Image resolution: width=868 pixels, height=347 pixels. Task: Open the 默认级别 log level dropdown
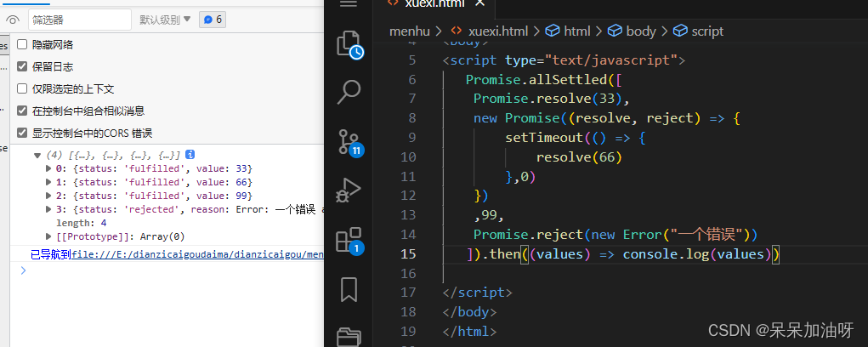(x=165, y=20)
